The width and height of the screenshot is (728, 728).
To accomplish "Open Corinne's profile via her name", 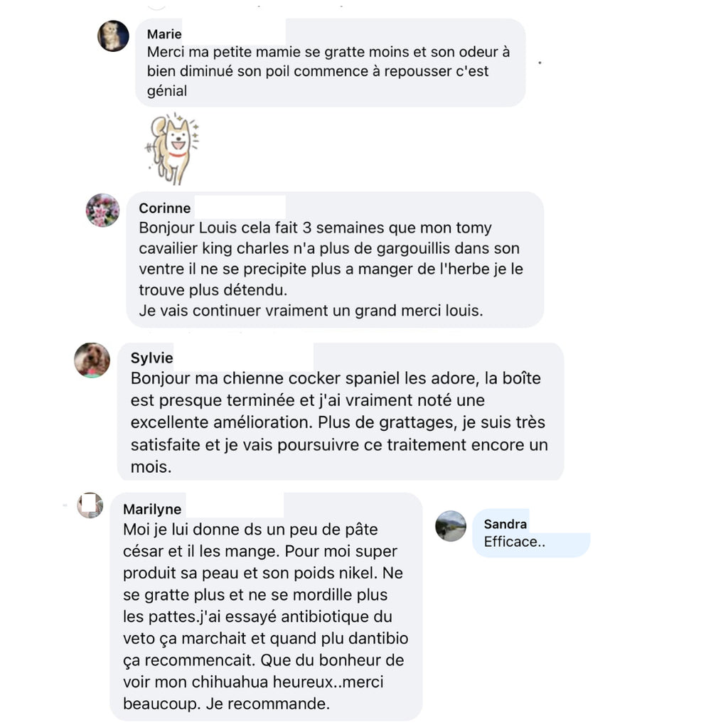I will coord(165,208).
